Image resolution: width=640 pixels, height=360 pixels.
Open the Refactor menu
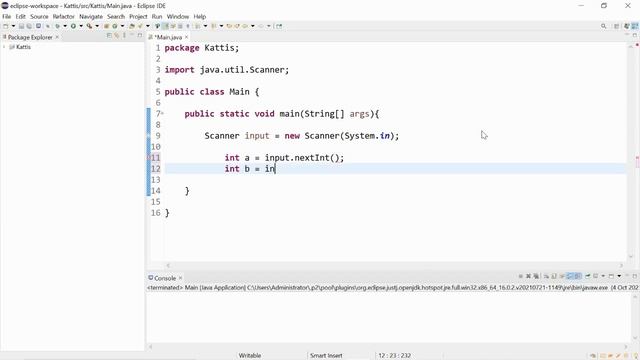pos(64,16)
